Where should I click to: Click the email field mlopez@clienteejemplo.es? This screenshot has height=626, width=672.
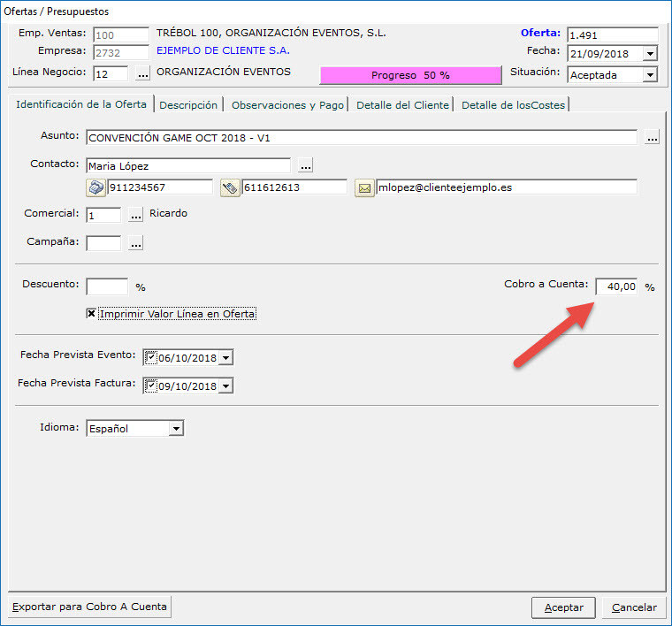(507, 187)
